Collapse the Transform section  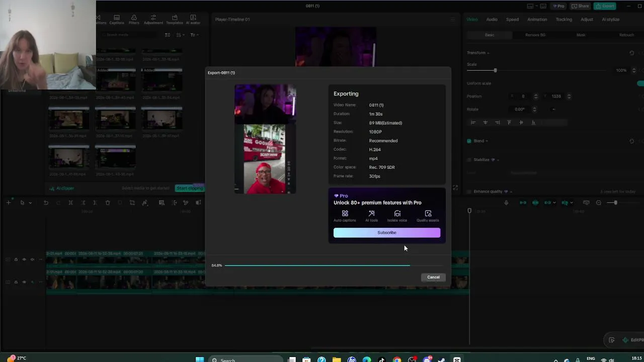tap(488, 53)
